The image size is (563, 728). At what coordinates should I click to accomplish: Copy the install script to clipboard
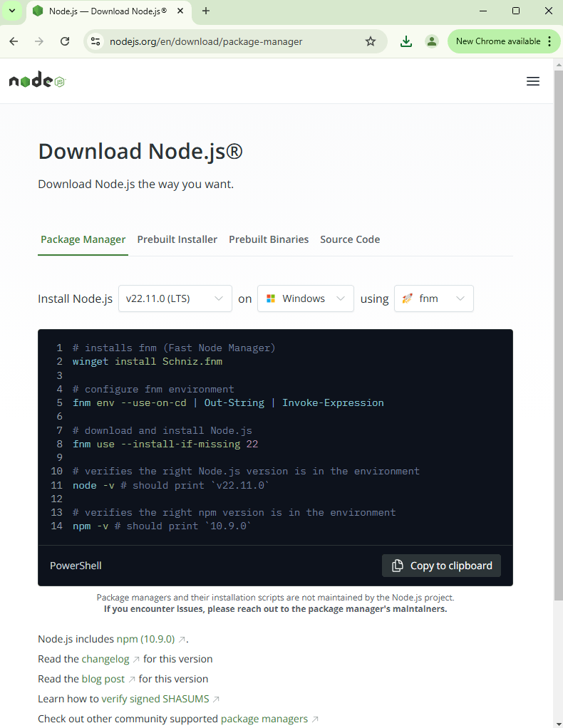click(x=441, y=566)
